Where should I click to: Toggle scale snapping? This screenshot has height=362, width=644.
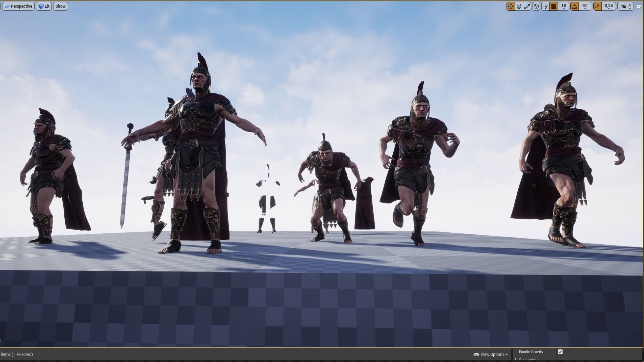[x=597, y=6]
